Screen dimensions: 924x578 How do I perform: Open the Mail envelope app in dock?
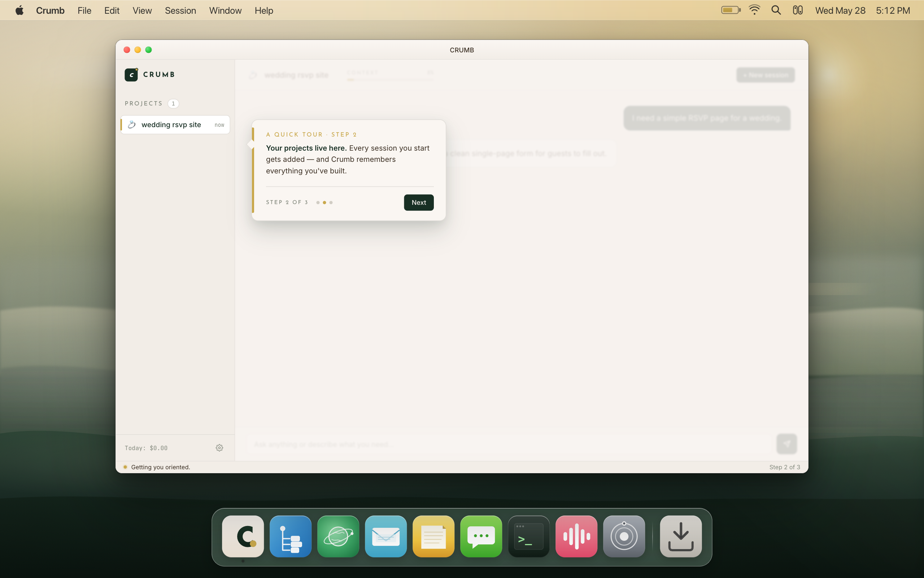385,536
